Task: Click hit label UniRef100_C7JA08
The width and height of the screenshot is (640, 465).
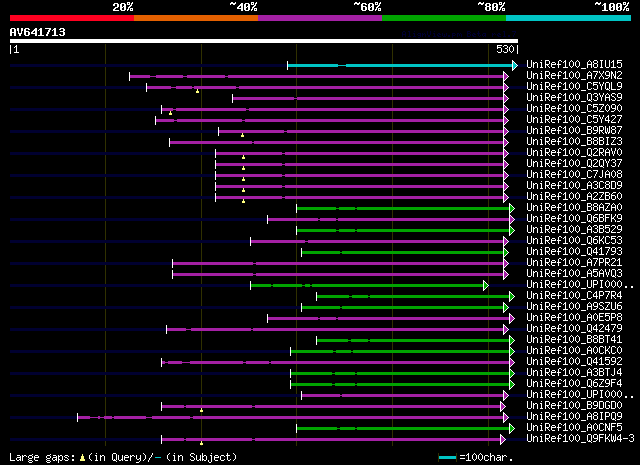Action: click(574, 174)
